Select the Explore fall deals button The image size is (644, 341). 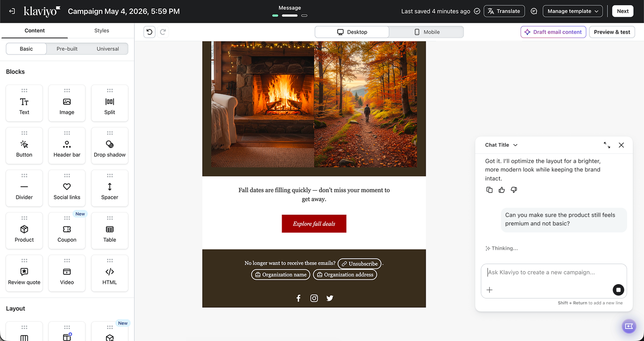[314, 224]
